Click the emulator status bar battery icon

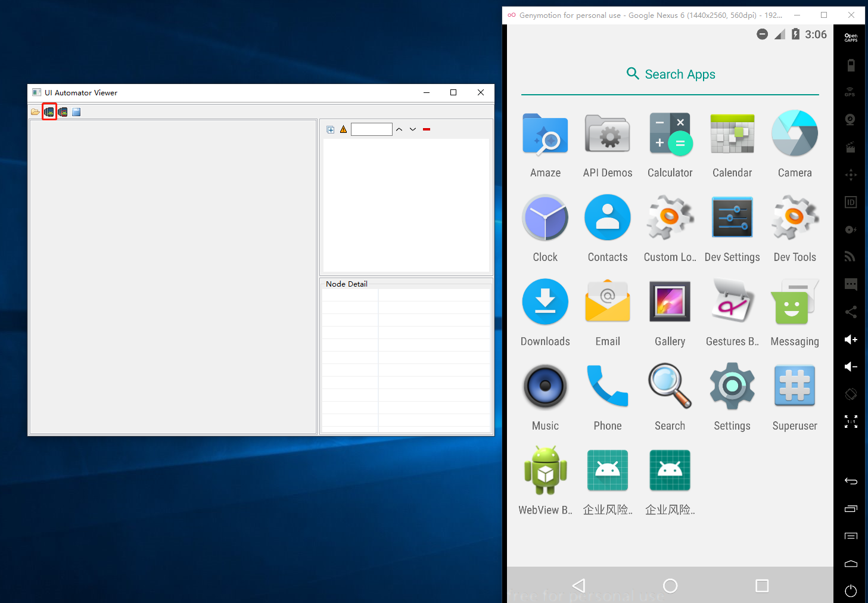click(x=795, y=35)
